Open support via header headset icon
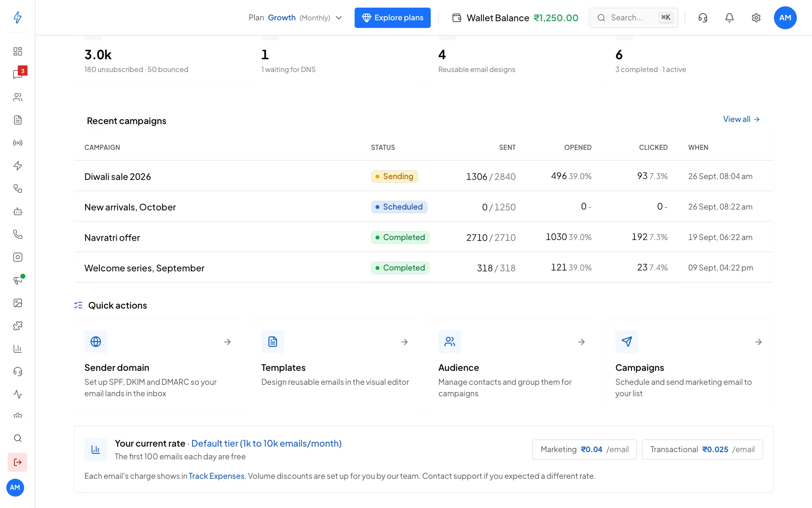 pos(703,18)
